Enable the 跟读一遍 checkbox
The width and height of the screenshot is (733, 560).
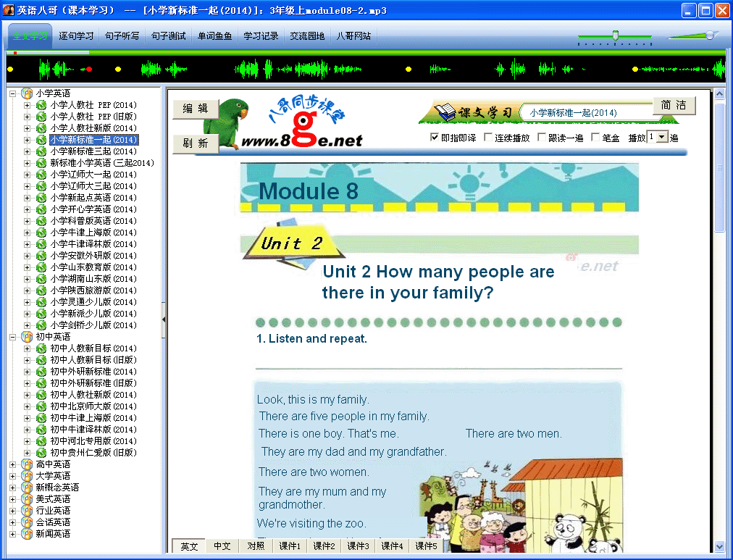click(x=542, y=138)
